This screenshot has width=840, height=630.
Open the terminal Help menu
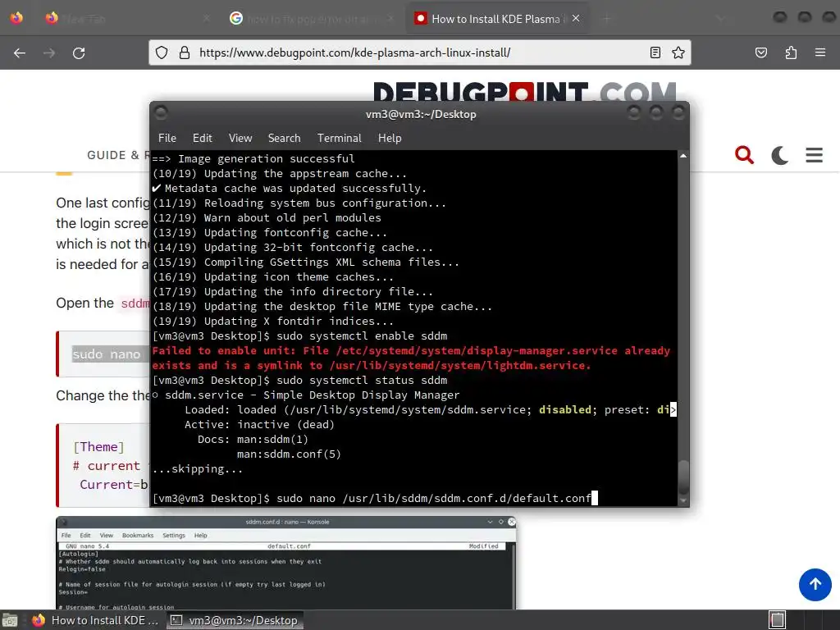390,138
